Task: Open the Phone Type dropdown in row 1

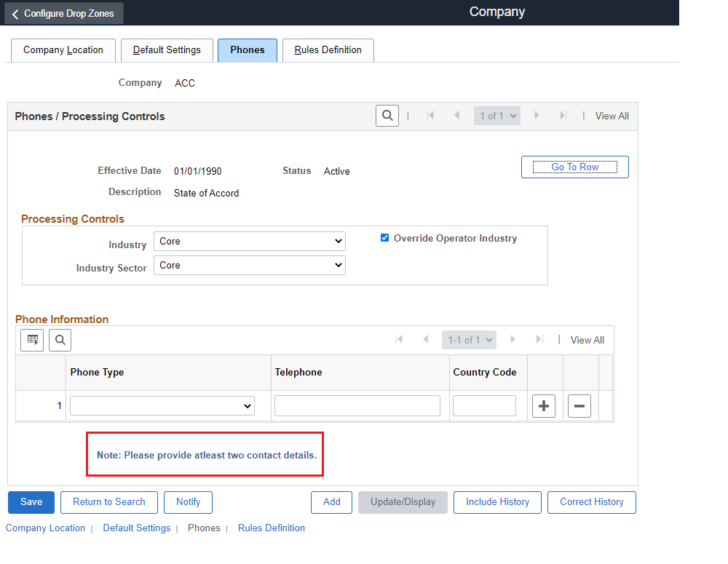Action: point(162,406)
